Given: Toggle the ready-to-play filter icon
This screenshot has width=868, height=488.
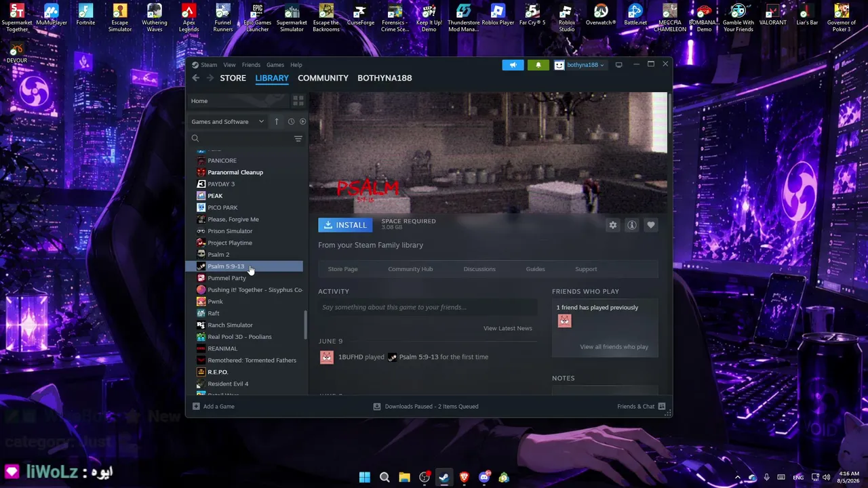Looking at the screenshot, I should pyautogui.click(x=302, y=122).
